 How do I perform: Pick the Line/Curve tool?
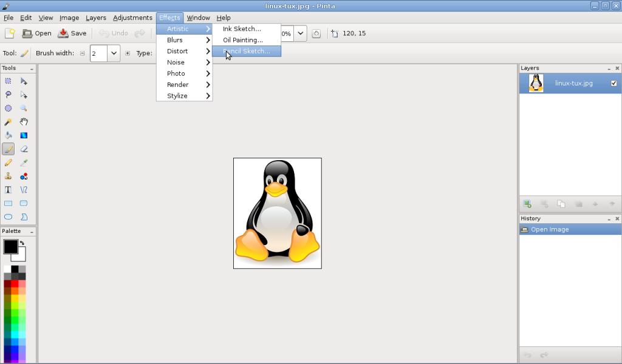pos(24,190)
